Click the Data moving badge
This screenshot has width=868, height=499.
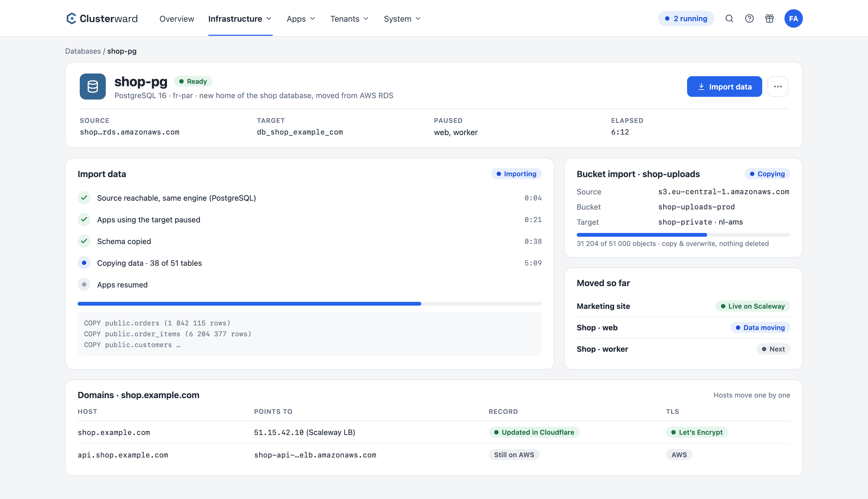click(x=760, y=327)
